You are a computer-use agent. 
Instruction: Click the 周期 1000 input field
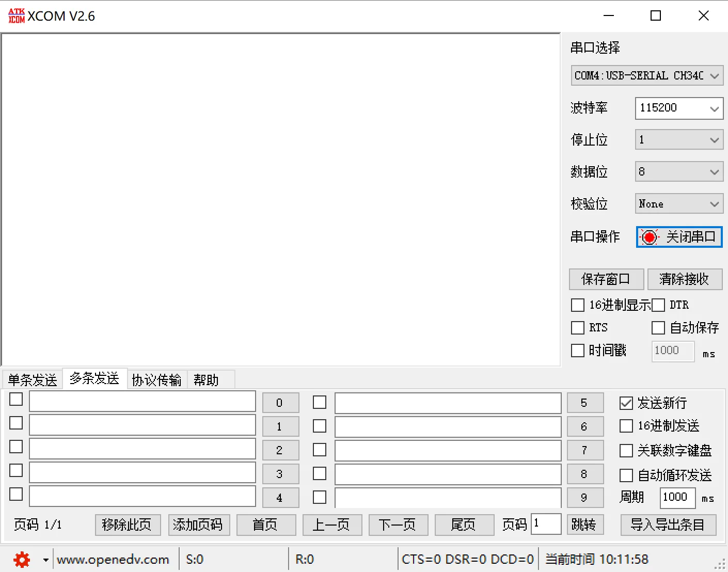tap(677, 498)
